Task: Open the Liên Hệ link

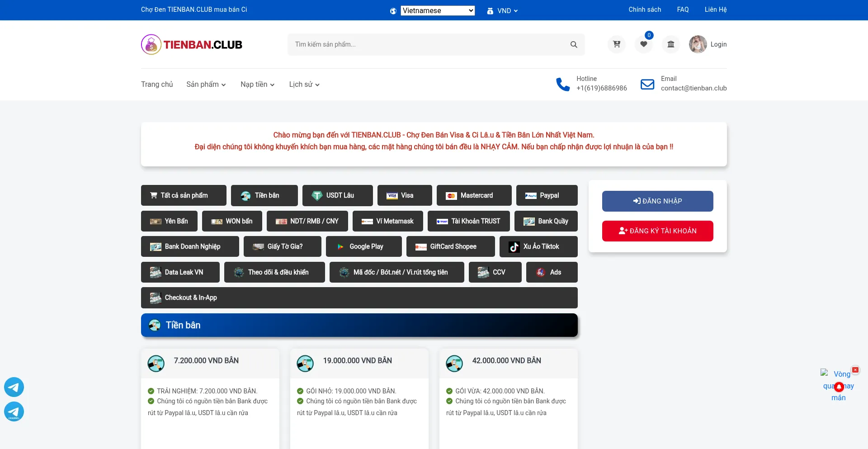Action: (x=715, y=9)
